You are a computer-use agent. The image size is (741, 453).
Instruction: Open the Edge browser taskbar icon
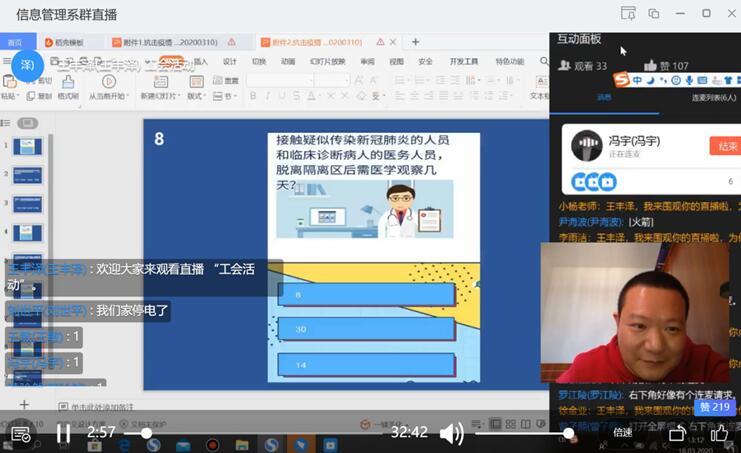[124, 444]
